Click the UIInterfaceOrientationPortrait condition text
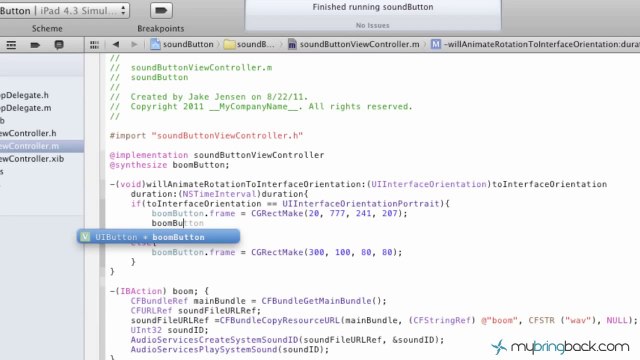Viewport: 640px width, 360px height. click(360, 204)
